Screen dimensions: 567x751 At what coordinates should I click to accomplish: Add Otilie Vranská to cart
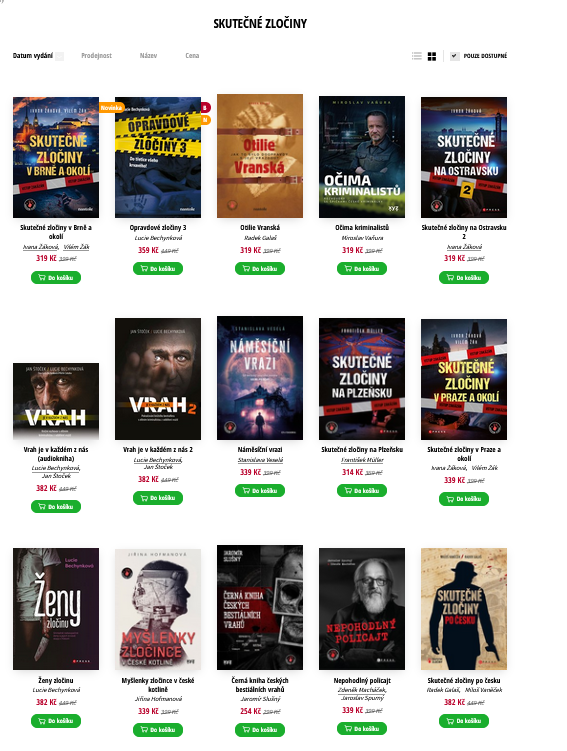click(x=260, y=269)
